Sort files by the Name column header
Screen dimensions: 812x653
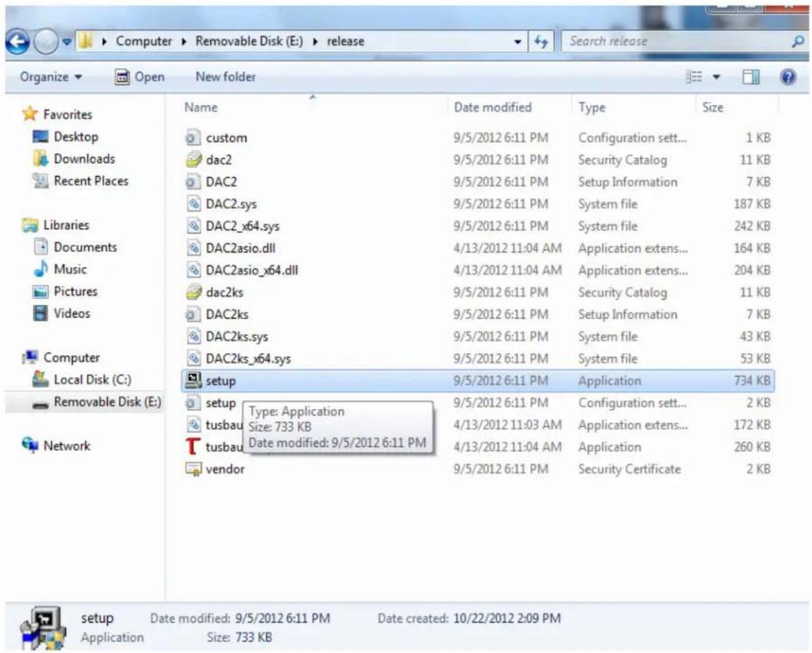(201, 107)
